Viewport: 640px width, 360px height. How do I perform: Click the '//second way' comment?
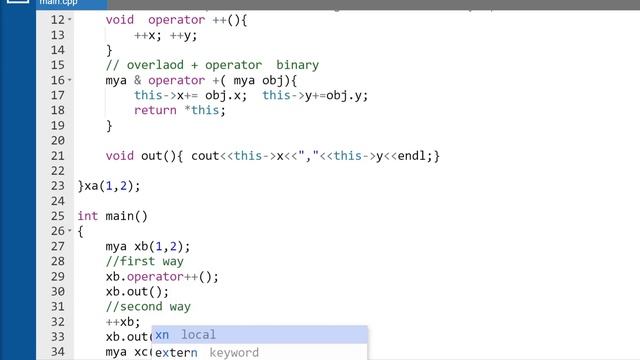[x=148, y=307]
